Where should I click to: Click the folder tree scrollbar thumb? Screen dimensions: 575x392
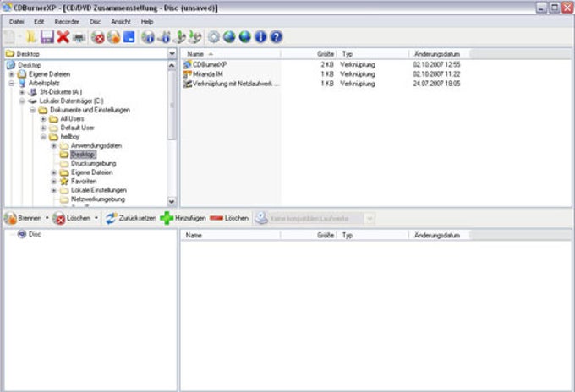(172, 106)
